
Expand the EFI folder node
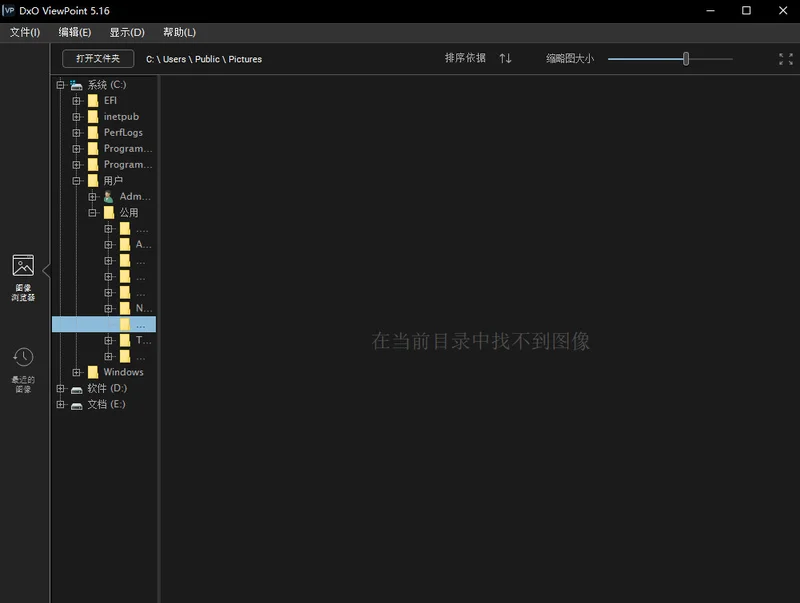coord(76,101)
